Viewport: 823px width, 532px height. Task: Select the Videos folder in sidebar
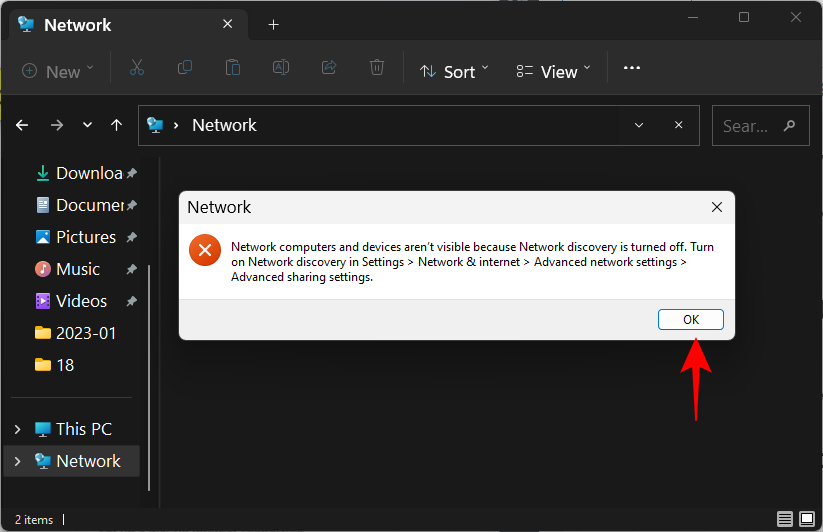80,301
